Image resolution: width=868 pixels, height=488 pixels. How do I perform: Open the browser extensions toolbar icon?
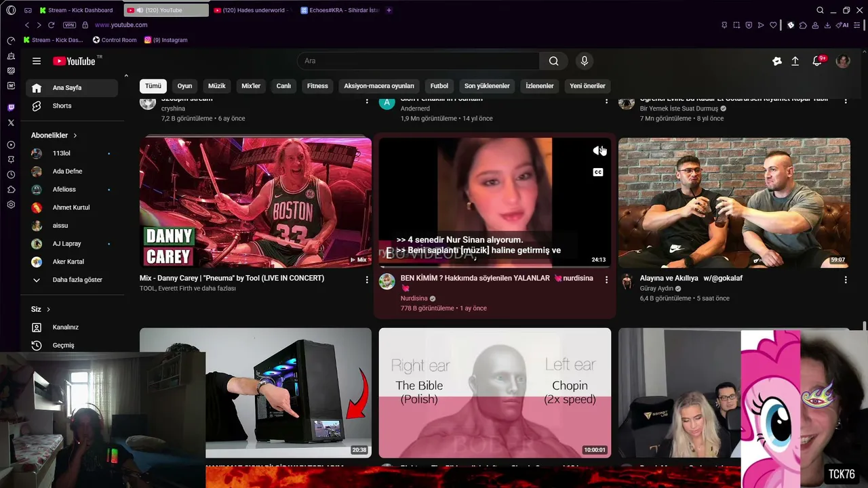803,25
